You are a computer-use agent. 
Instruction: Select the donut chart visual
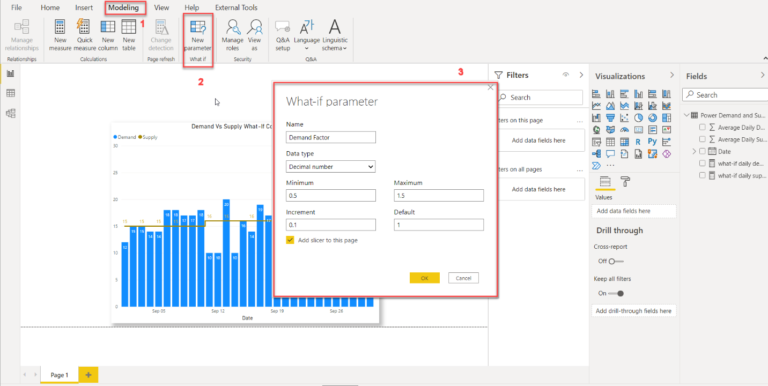652,118
